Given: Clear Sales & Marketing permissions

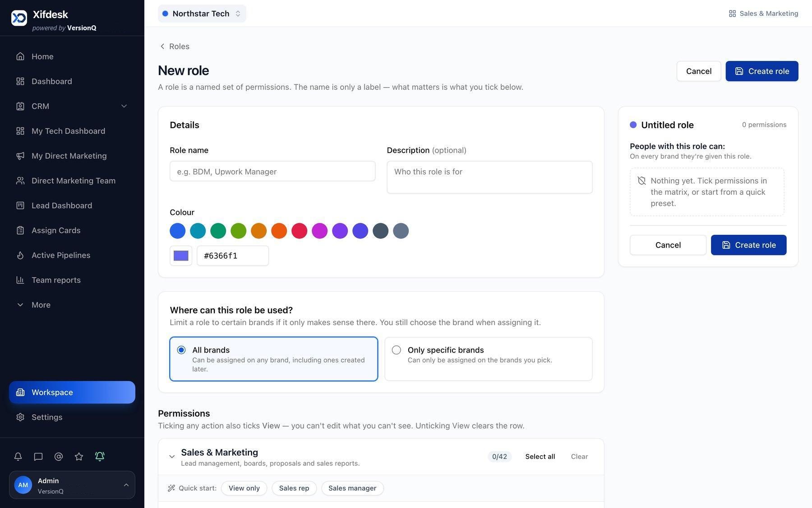Looking at the screenshot, I should pyautogui.click(x=579, y=457).
